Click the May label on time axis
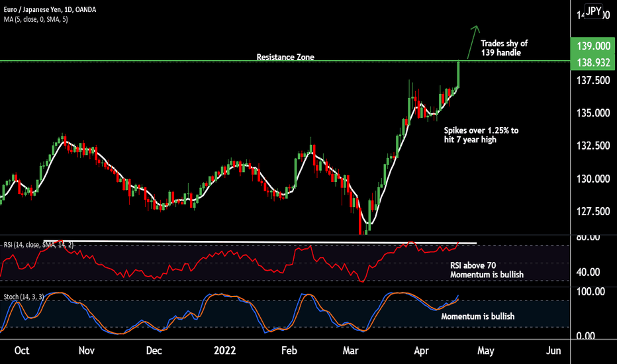 (x=485, y=351)
